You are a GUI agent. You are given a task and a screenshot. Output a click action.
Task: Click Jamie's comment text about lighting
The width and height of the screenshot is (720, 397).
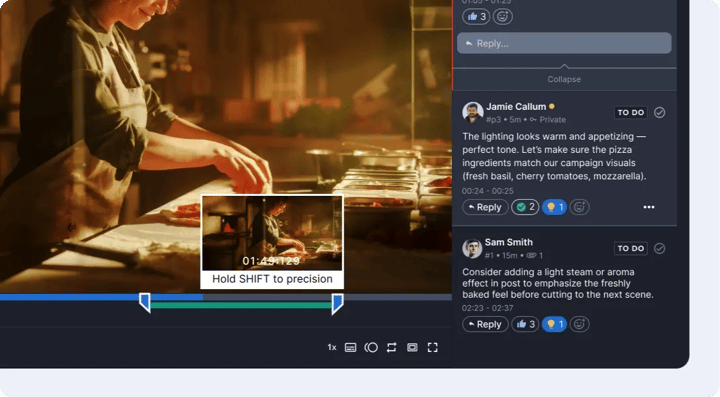(554, 156)
